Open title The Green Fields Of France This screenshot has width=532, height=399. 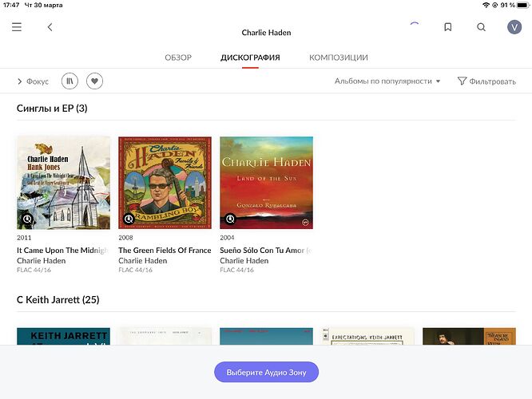165,251
